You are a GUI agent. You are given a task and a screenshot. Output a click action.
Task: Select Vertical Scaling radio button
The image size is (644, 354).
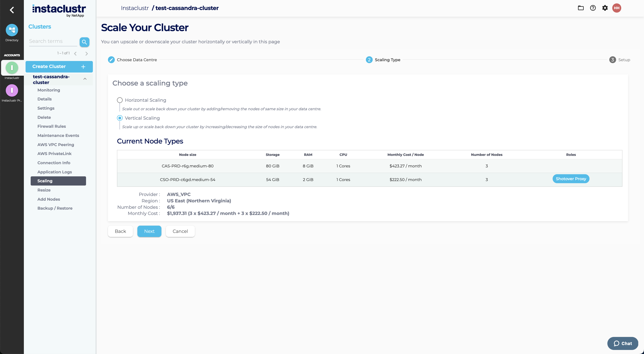tap(120, 118)
